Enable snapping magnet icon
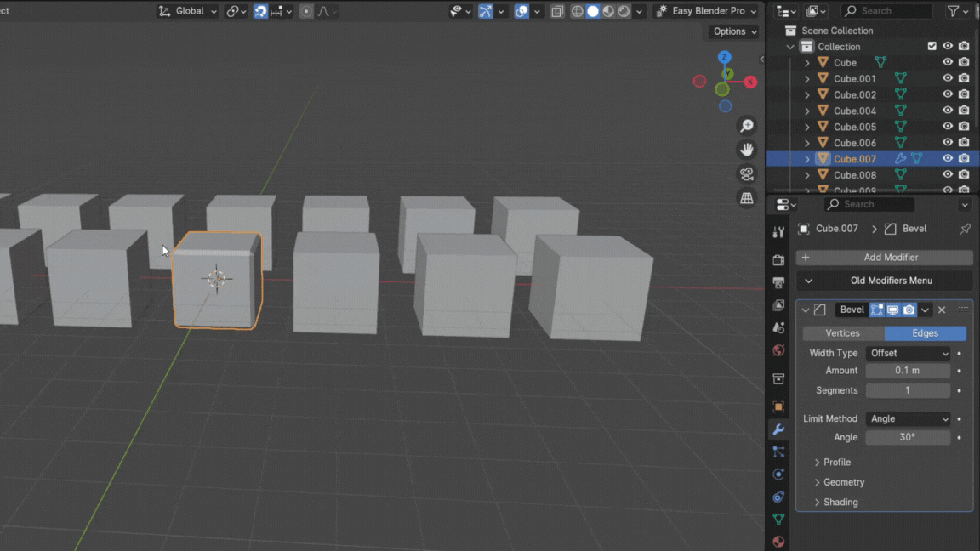Image resolution: width=980 pixels, height=551 pixels. (260, 11)
